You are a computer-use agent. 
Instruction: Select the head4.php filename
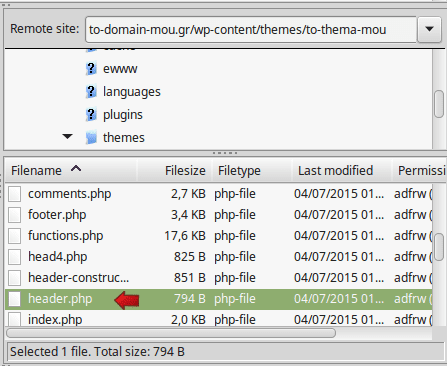point(57,257)
